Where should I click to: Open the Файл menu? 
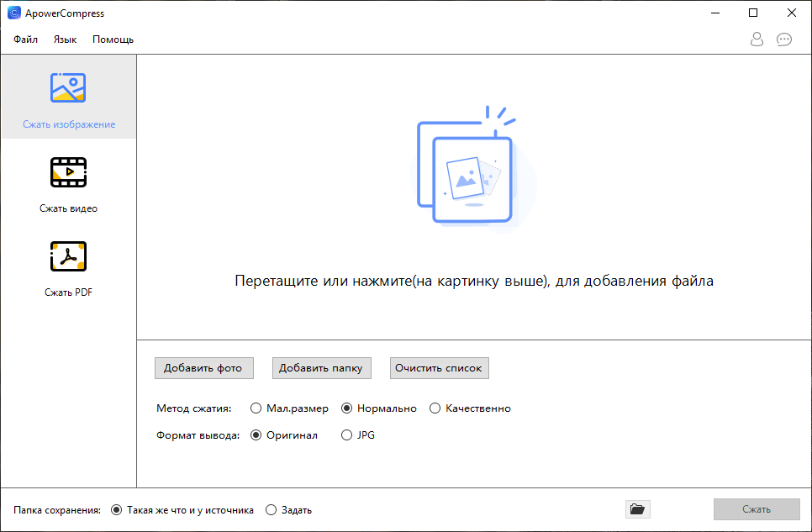pos(25,40)
